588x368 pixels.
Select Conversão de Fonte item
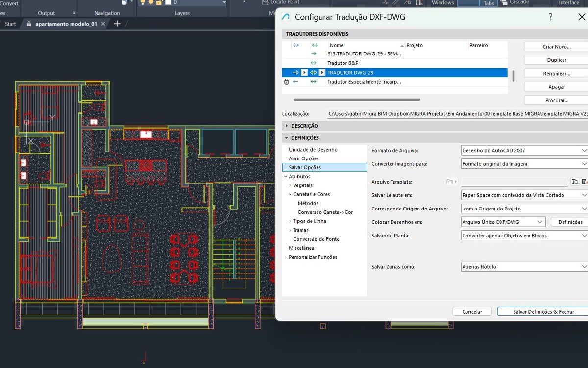tap(316, 239)
